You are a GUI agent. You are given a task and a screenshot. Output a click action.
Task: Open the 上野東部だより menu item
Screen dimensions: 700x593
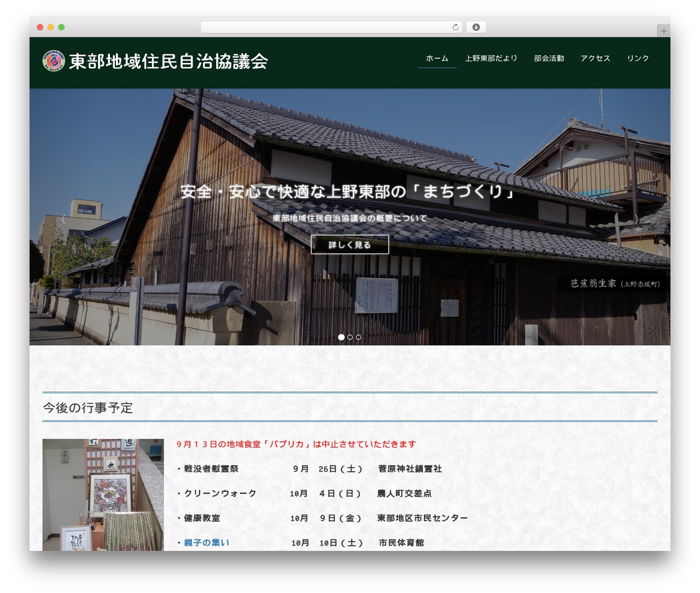point(491,58)
